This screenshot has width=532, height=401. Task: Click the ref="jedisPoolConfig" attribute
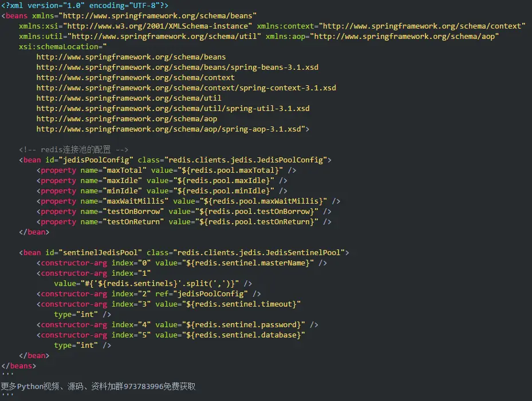click(202, 294)
